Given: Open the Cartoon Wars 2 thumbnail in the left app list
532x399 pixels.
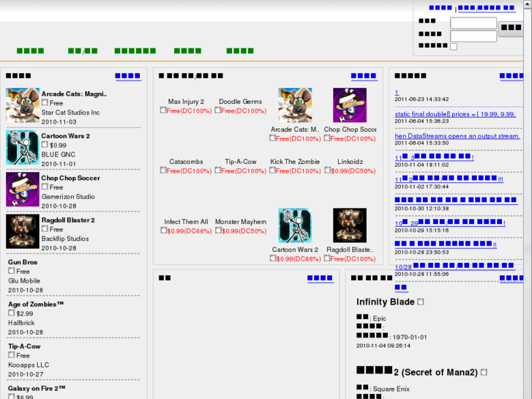Looking at the screenshot, I should pyautogui.click(x=23, y=147).
